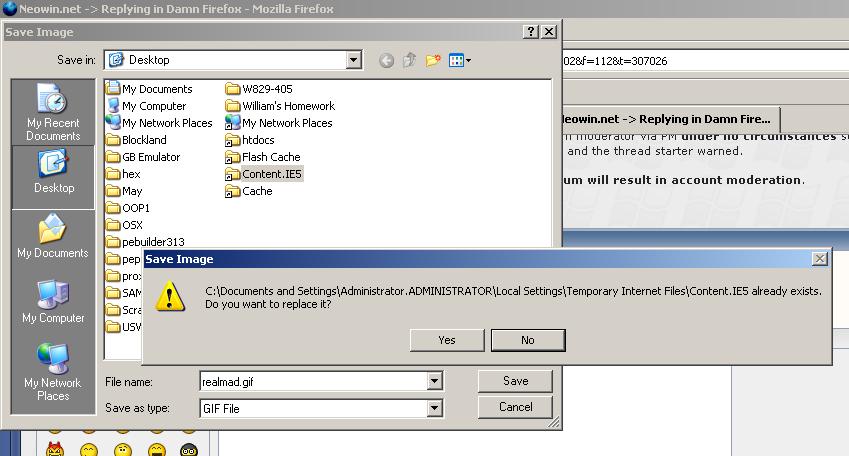Click the warning icon in the prompt
Viewport: 849px width, 456px height.
pyautogui.click(x=170, y=297)
